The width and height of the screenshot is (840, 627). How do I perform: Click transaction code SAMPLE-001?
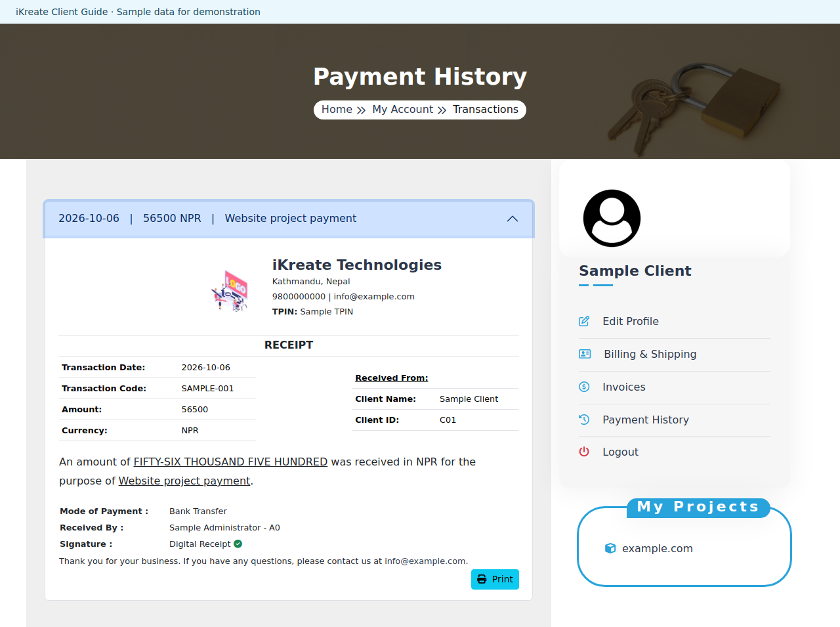point(207,388)
